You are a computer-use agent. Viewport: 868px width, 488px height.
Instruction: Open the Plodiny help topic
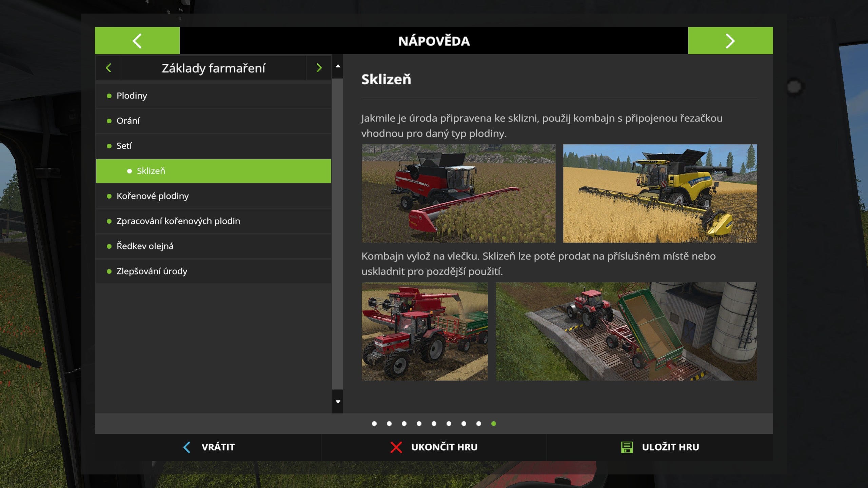(x=214, y=96)
